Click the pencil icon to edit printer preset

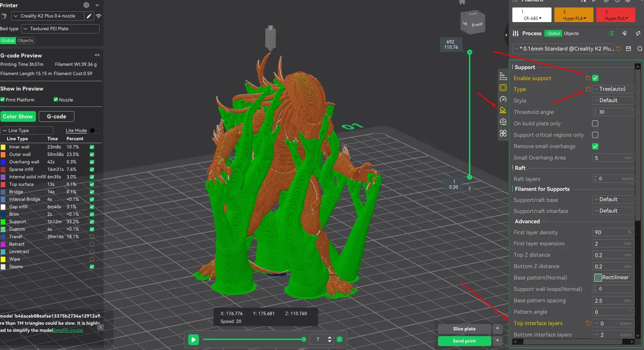89,16
